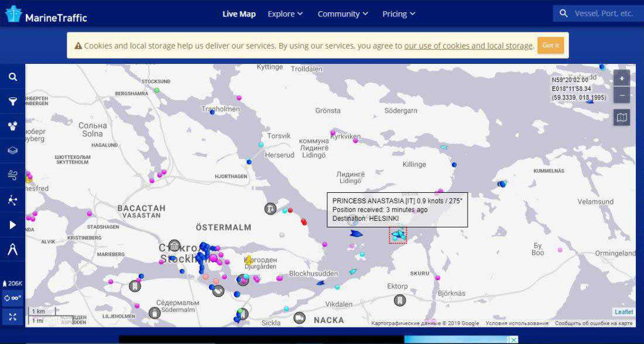This screenshot has width=644, height=344.
Task: Click the blue vessel dot at Tranholmen
Action: [213, 112]
